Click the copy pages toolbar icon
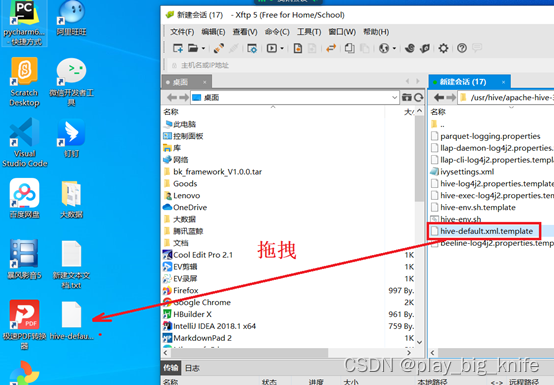 349,48
